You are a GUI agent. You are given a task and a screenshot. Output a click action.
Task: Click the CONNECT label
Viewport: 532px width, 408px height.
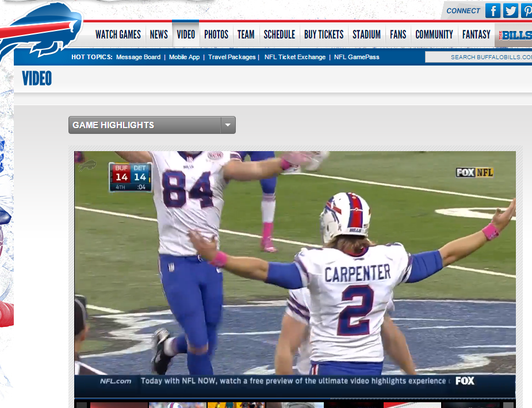pyautogui.click(x=463, y=11)
